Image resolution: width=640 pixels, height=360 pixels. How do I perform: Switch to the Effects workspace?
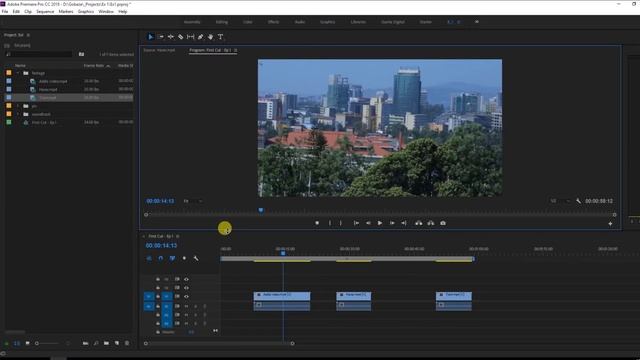click(273, 22)
